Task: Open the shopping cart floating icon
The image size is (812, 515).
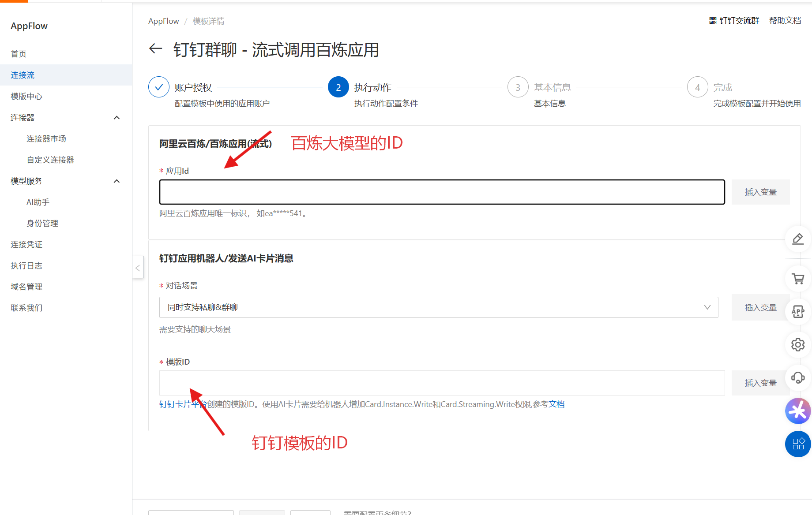Action: (x=798, y=279)
